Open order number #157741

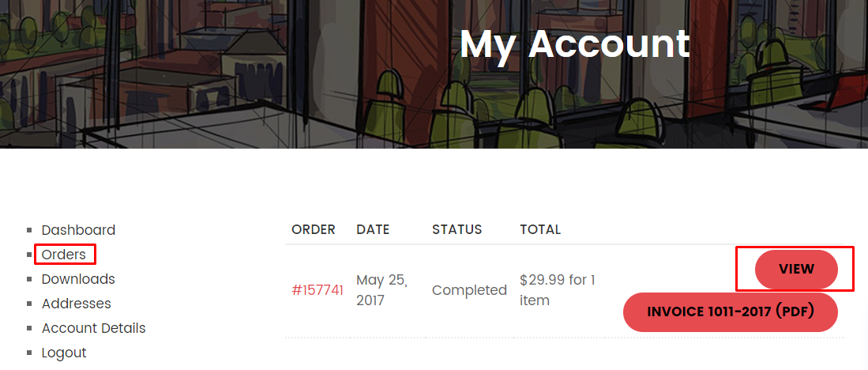(318, 290)
